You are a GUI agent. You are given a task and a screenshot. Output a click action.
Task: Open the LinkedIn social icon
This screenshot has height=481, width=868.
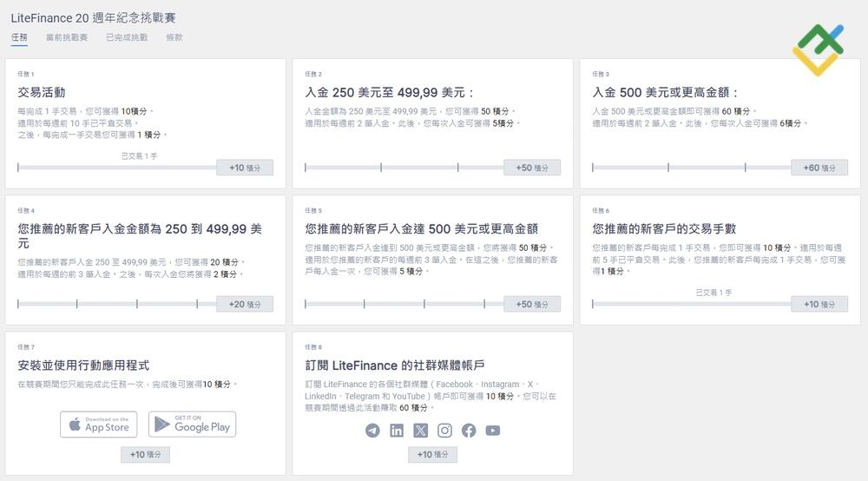tap(397, 430)
